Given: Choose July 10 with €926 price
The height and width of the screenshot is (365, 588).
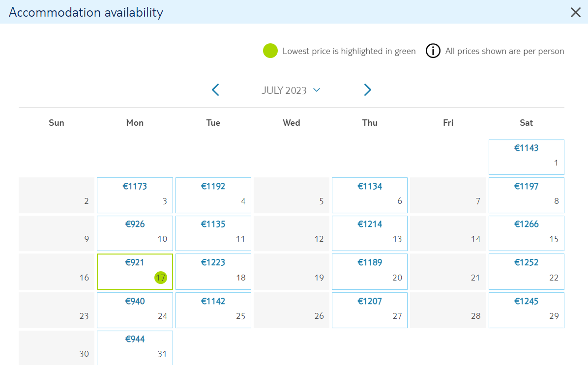Looking at the screenshot, I should pos(135,233).
